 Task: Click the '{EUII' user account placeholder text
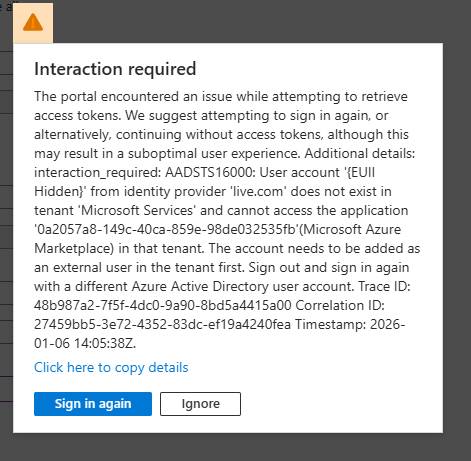[359, 173]
